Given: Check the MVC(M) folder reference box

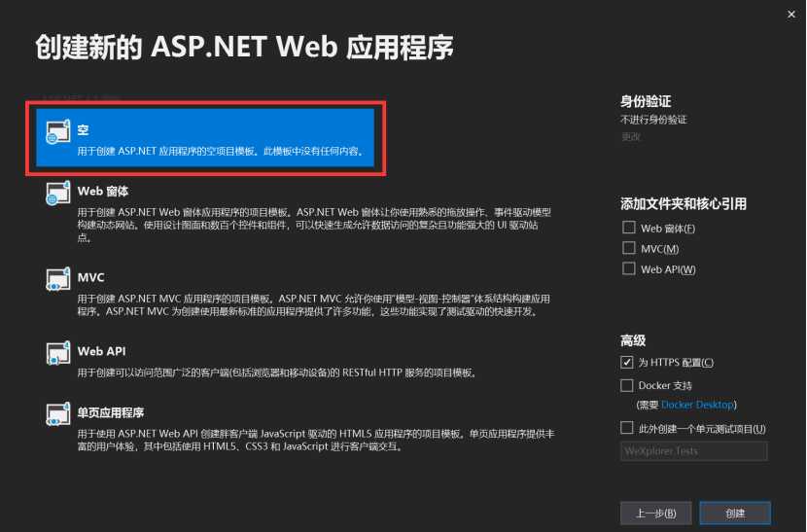Looking at the screenshot, I should click(x=628, y=248).
